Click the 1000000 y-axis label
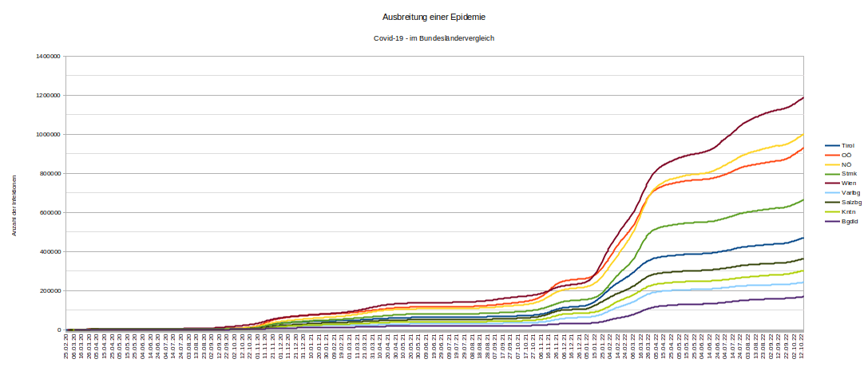Screen dimensions: 868x367 pos(48,135)
